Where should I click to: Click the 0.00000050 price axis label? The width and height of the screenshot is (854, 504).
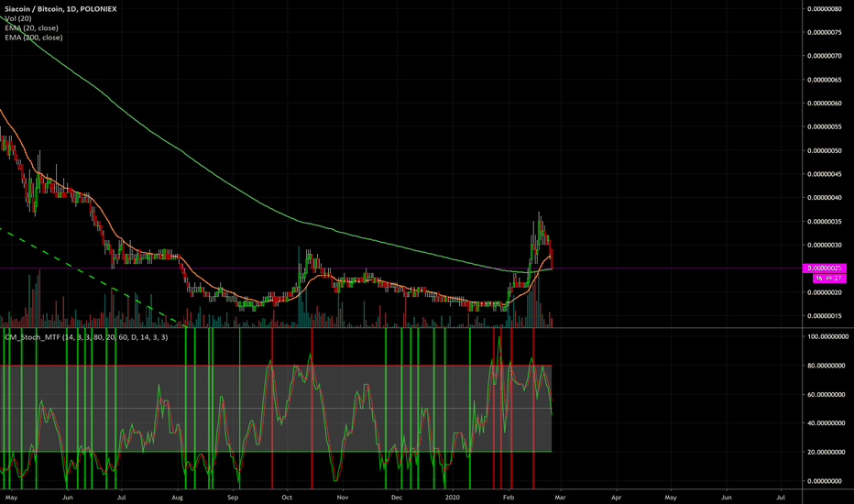point(824,150)
